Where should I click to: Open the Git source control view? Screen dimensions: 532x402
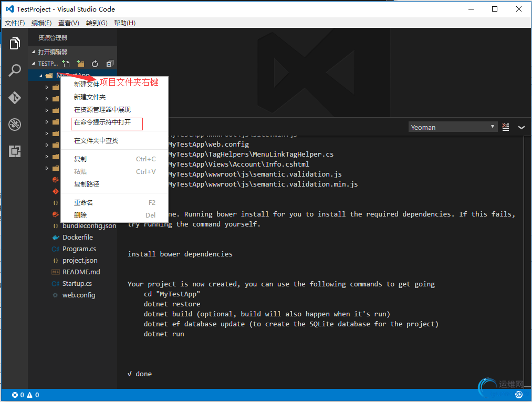(x=15, y=97)
